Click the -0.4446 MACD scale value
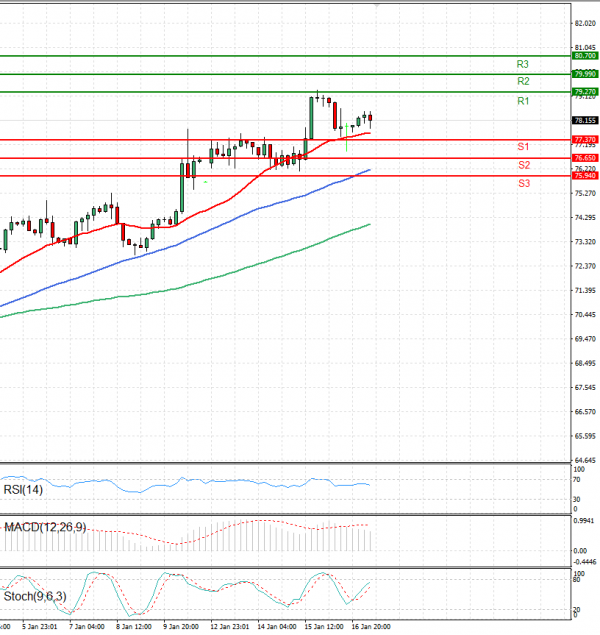600x635 pixels. point(585,562)
